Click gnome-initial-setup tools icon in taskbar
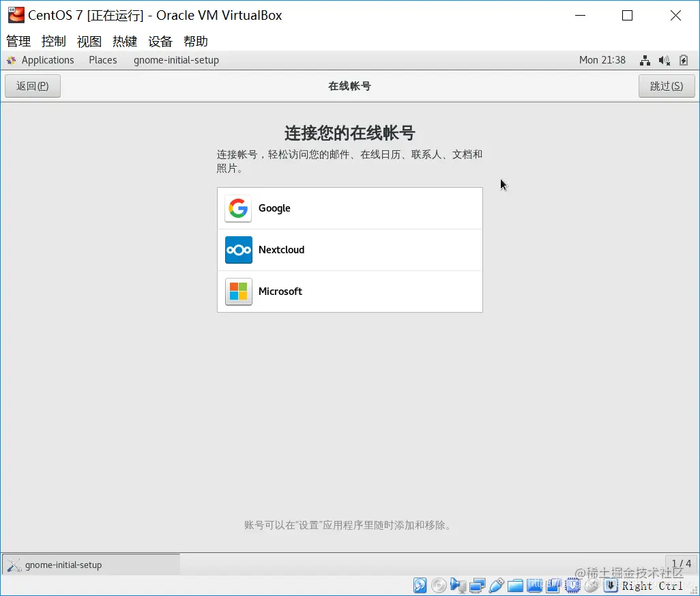The height and width of the screenshot is (596, 700). coord(14,565)
